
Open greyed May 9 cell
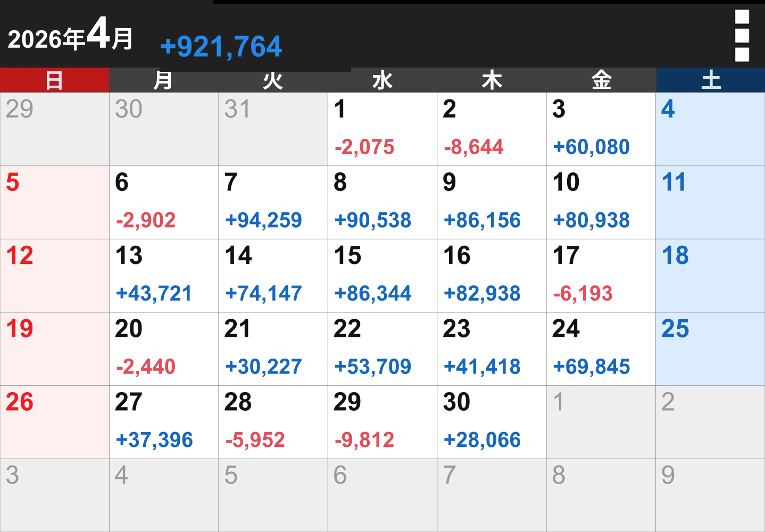711,495
